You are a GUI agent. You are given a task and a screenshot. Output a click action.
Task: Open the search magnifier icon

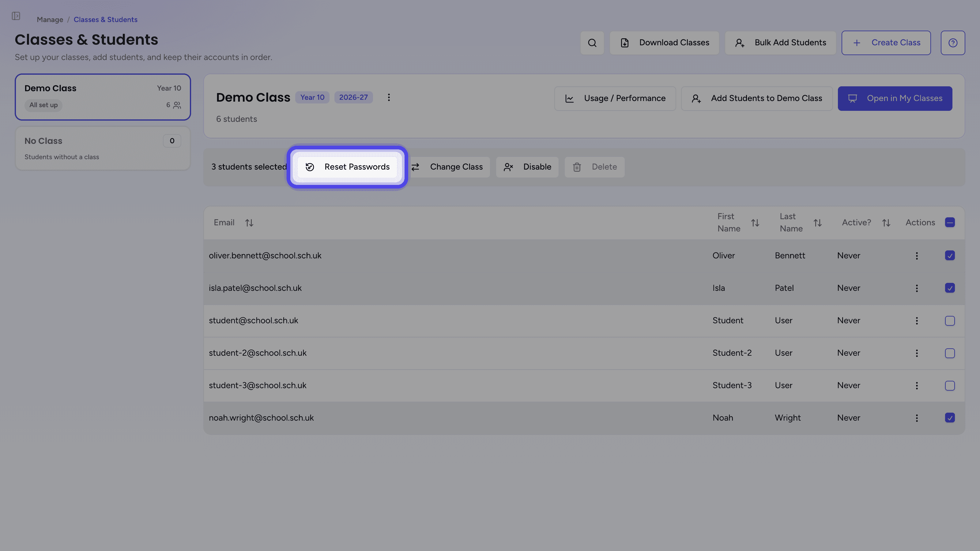(592, 43)
